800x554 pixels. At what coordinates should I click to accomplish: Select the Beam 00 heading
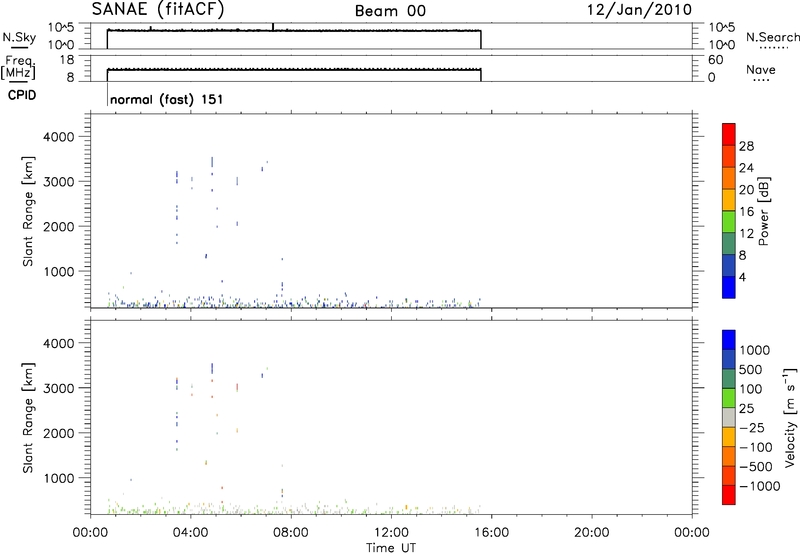pos(390,11)
